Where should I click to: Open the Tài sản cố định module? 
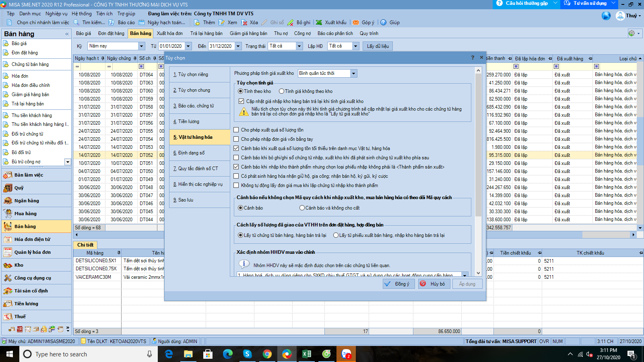(x=36, y=291)
